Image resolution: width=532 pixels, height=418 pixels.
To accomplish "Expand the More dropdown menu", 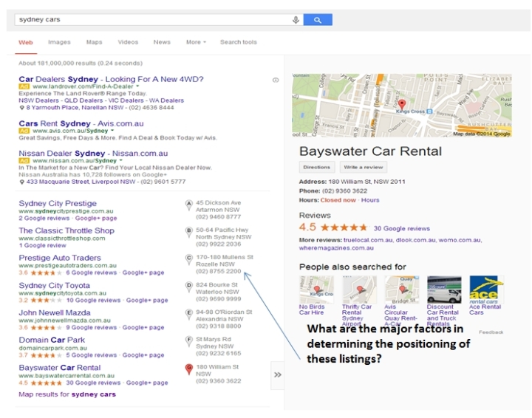I will click(196, 42).
